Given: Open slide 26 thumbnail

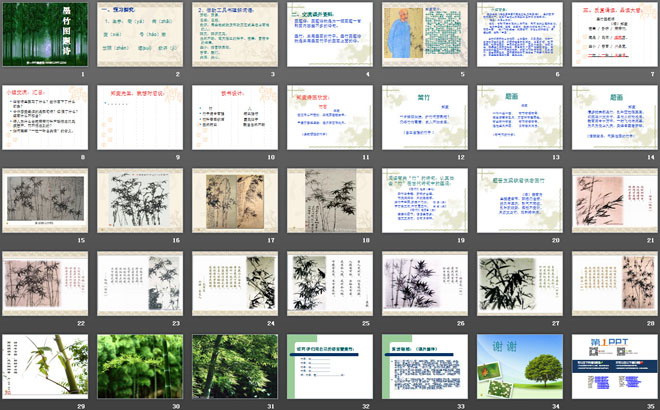Looking at the screenshot, I should click(x=425, y=284).
